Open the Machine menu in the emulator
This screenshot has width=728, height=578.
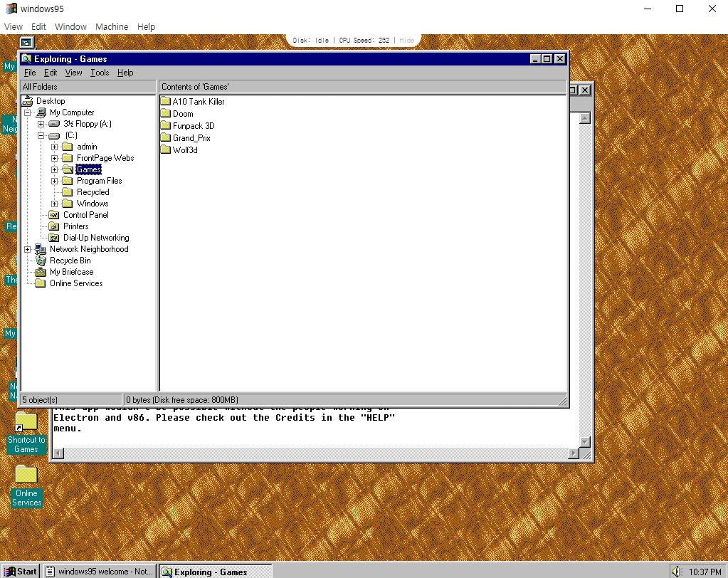pyautogui.click(x=111, y=26)
